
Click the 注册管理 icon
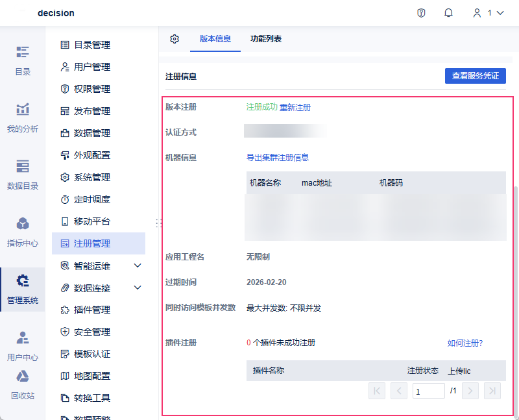tap(65, 243)
